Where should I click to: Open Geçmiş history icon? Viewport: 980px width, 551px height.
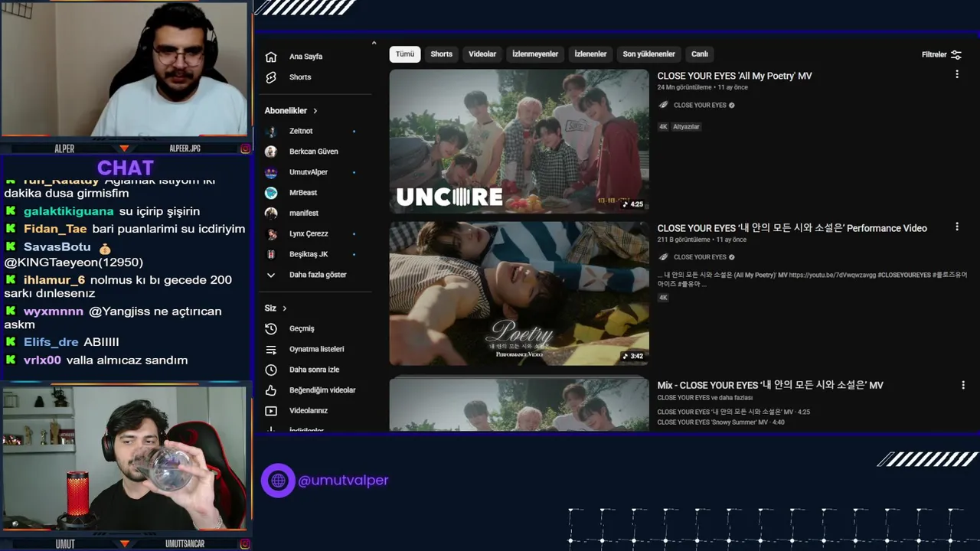pos(271,328)
